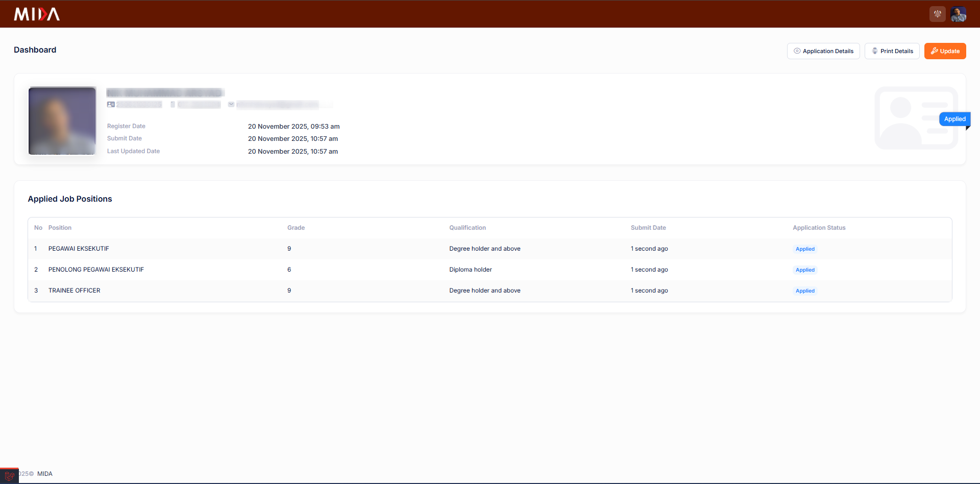This screenshot has width=980, height=484.
Task: Click the applicant profile photo thumbnail
Action: coord(62,120)
